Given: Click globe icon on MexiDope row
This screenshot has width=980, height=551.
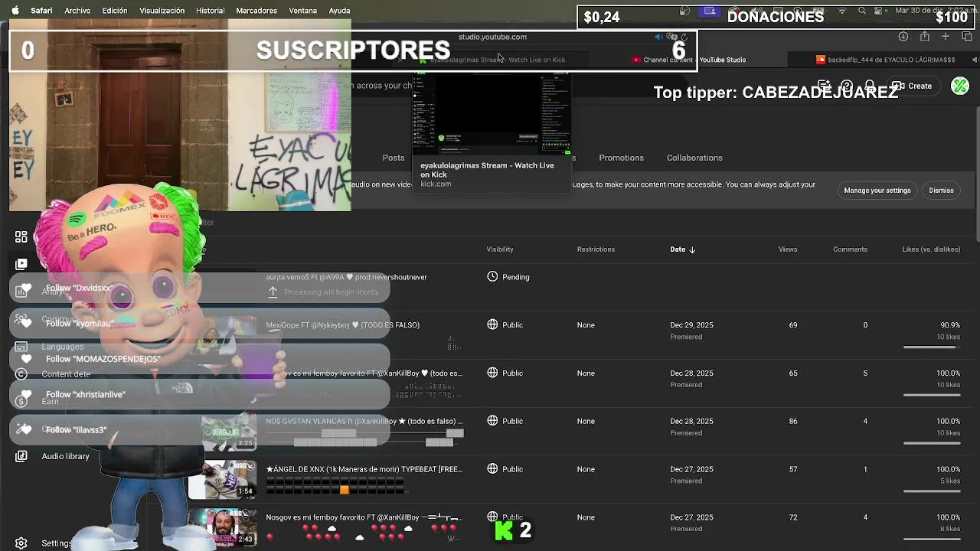Looking at the screenshot, I should [492, 324].
